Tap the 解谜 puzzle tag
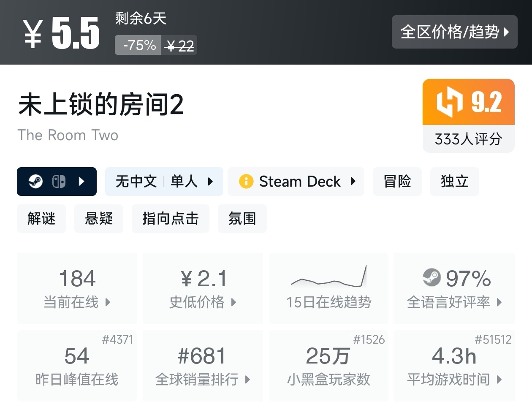The height and width of the screenshot is (407, 532). pyautogui.click(x=41, y=219)
